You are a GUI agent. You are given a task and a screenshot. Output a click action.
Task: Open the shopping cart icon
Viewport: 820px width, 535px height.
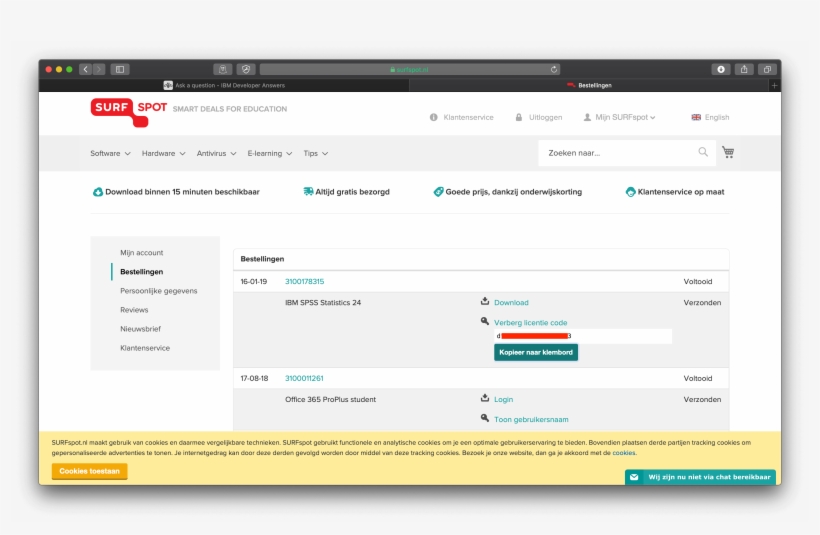click(728, 153)
